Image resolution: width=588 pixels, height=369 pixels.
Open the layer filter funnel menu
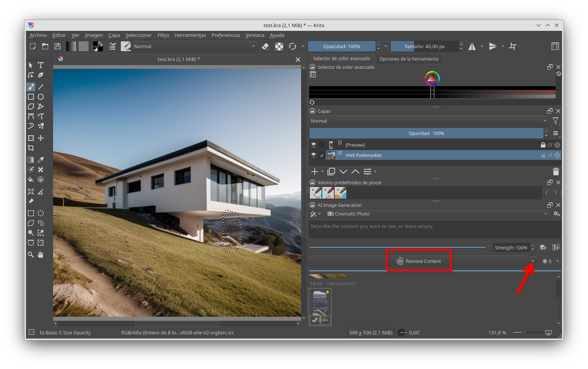(x=556, y=121)
